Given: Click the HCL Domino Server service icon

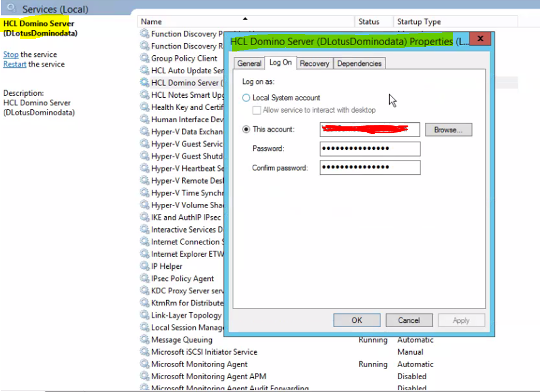Looking at the screenshot, I should pos(144,82).
